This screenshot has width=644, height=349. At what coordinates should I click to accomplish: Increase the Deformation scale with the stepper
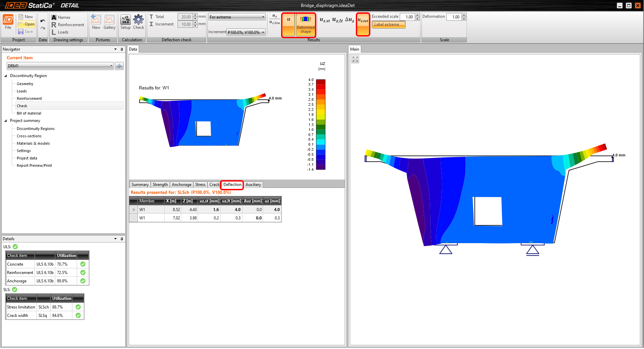point(464,15)
